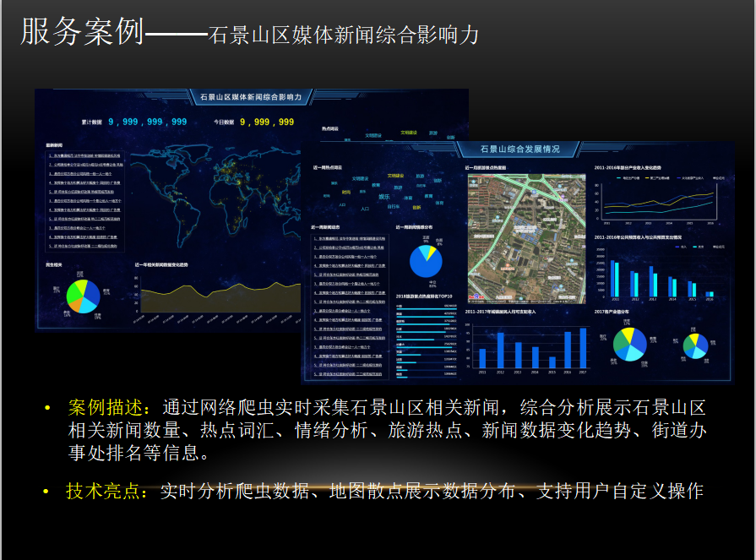
Task: Select the yellow today data counter 9,999,999
Action: pyautogui.click(x=267, y=122)
